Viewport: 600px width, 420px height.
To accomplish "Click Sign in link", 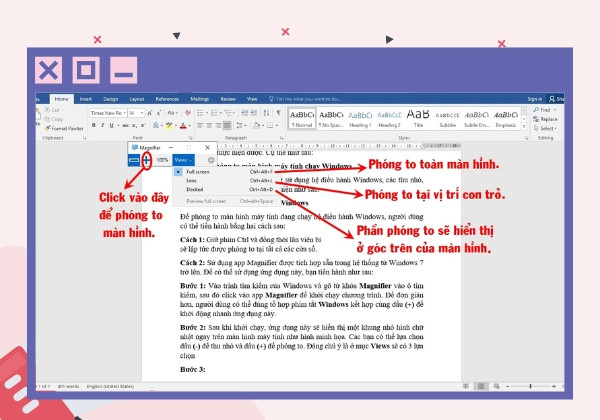I will [x=535, y=99].
